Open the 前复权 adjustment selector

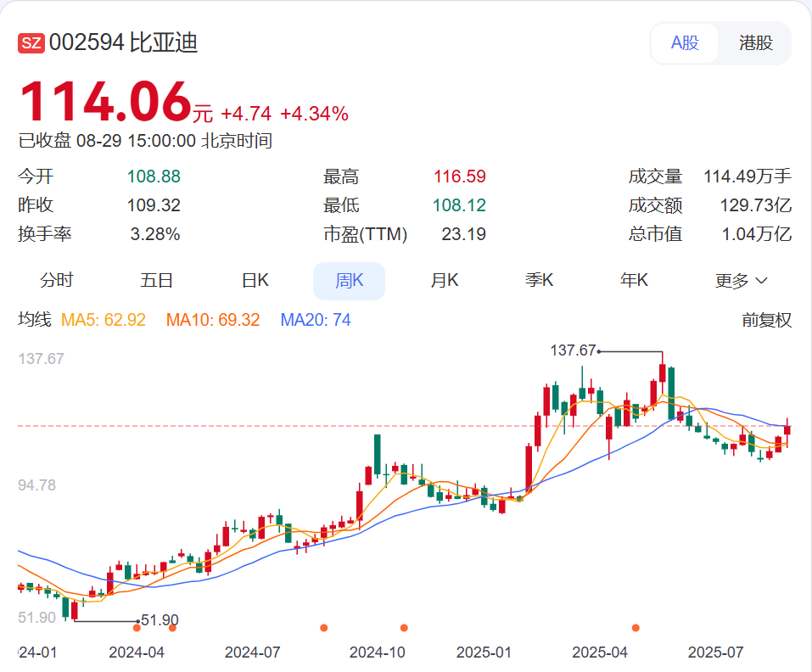click(x=766, y=320)
